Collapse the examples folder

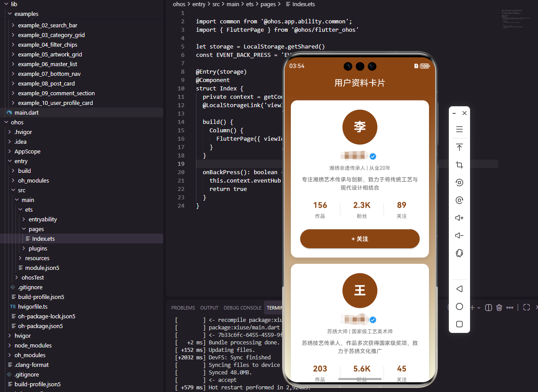coord(9,14)
